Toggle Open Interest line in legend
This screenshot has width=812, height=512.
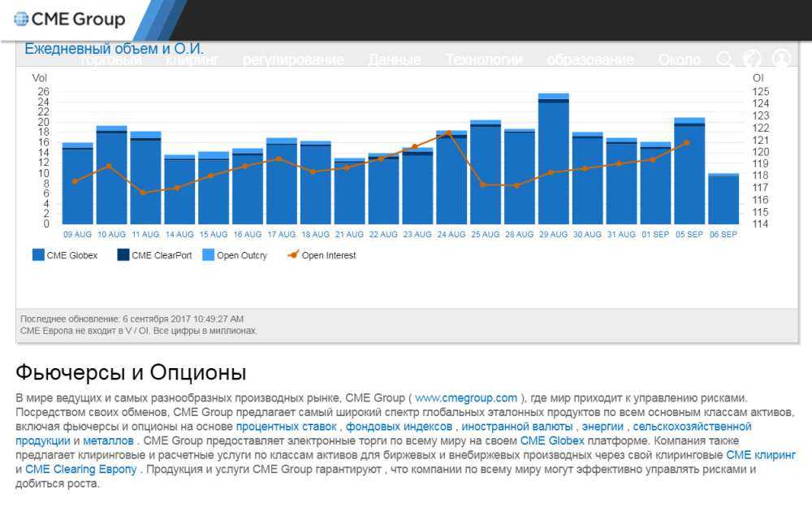pyautogui.click(x=322, y=255)
